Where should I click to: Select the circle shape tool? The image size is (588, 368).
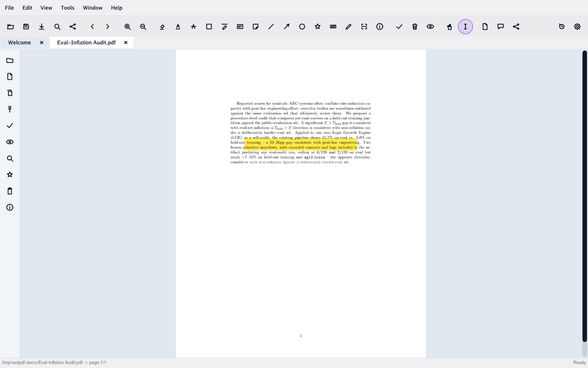[x=302, y=27]
